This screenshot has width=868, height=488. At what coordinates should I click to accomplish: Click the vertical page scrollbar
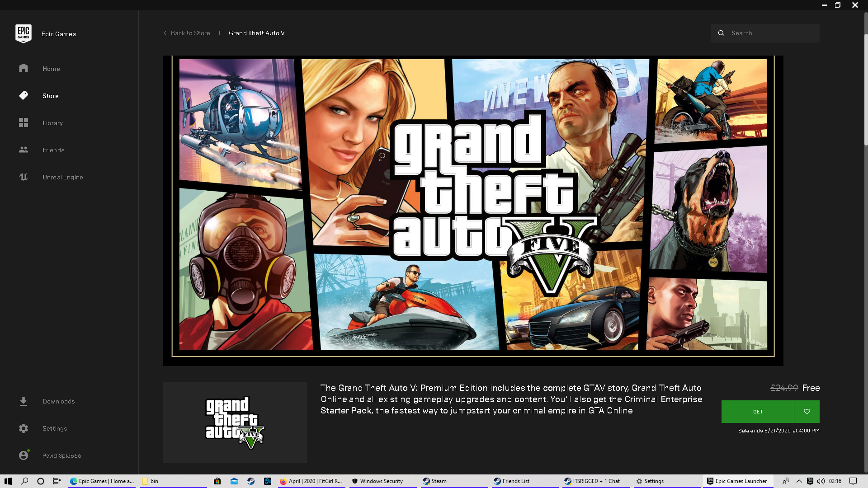[x=866, y=90]
